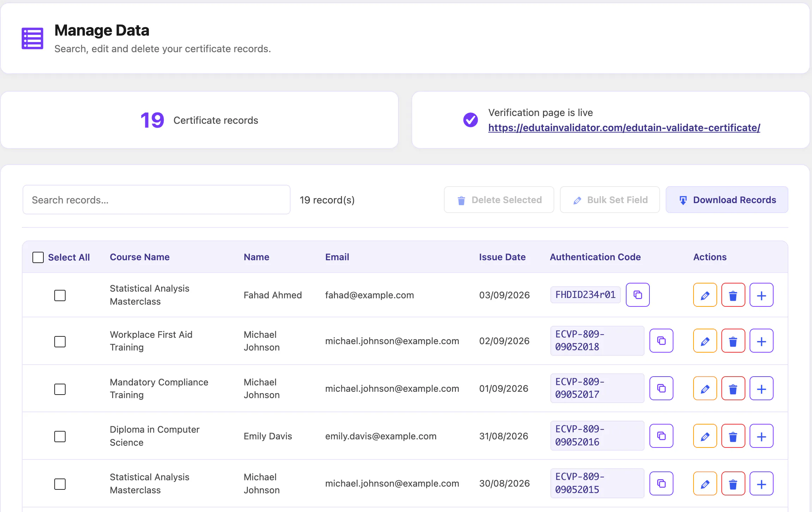Select Mandatory Compliance Training row checkbox
The image size is (812, 512).
(x=60, y=389)
